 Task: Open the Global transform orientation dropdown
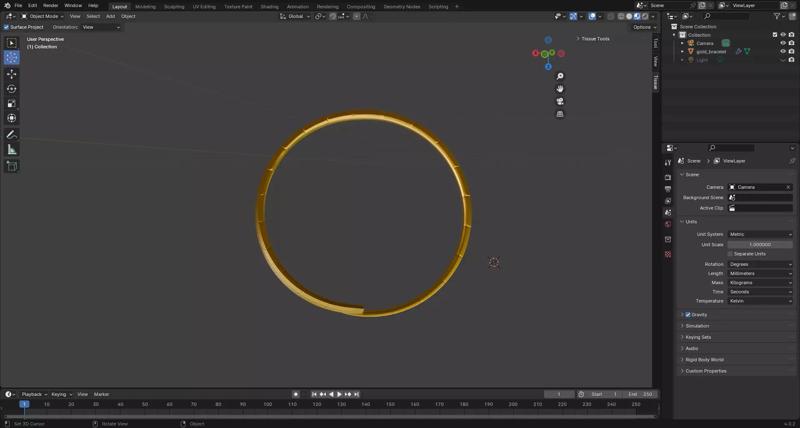(x=294, y=16)
